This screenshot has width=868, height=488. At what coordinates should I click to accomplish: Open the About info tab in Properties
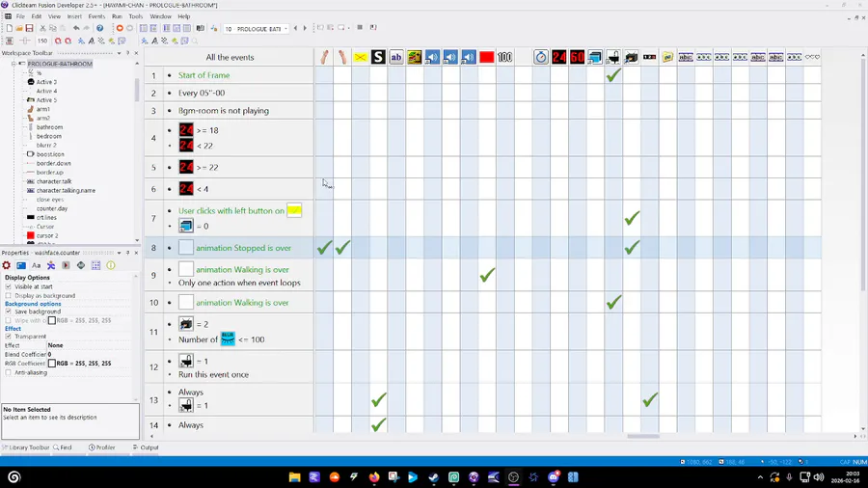click(111, 265)
